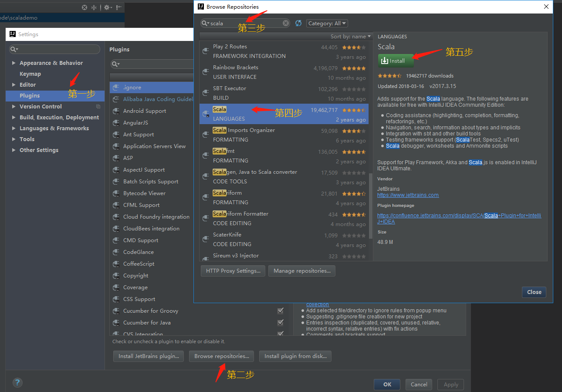This screenshot has width=562, height=392.
Task: Expand Build, Execution, Deployment node
Action: (x=14, y=117)
